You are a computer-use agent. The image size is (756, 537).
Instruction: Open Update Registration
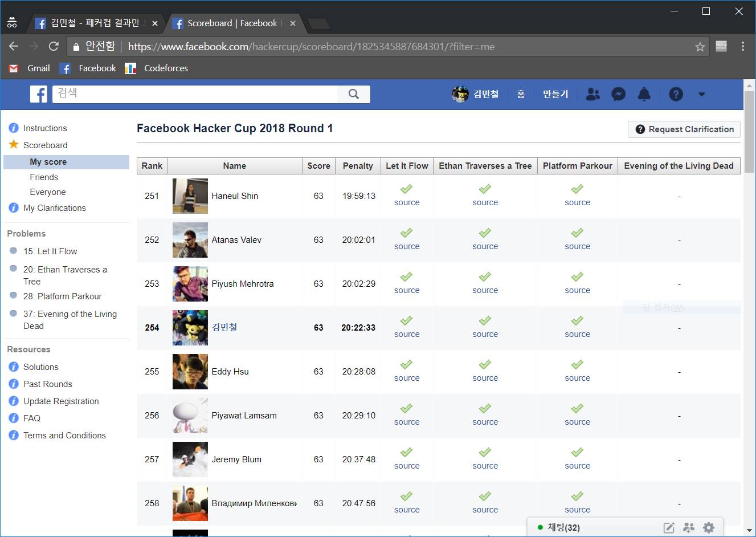coord(61,401)
